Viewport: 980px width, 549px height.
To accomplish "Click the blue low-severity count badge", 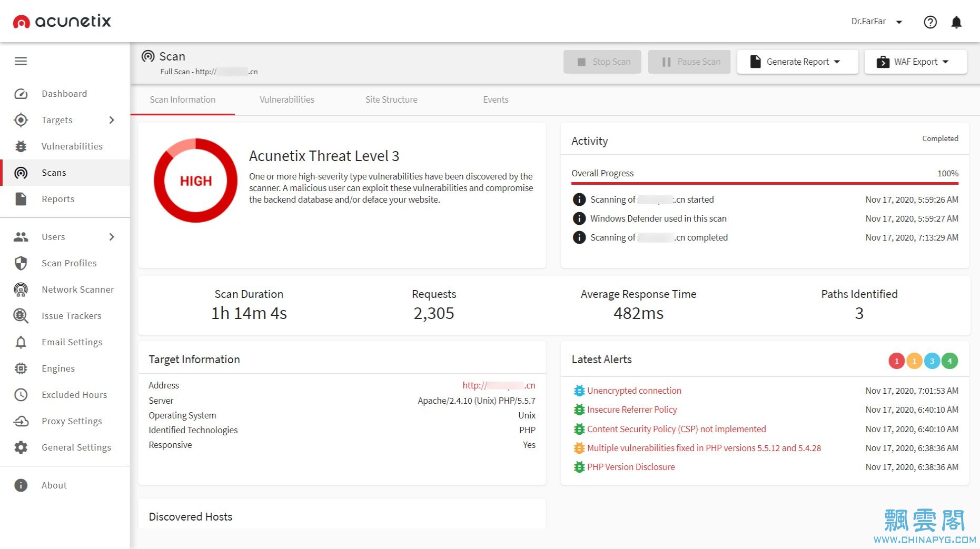I will pyautogui.click(x=932, y=361).
